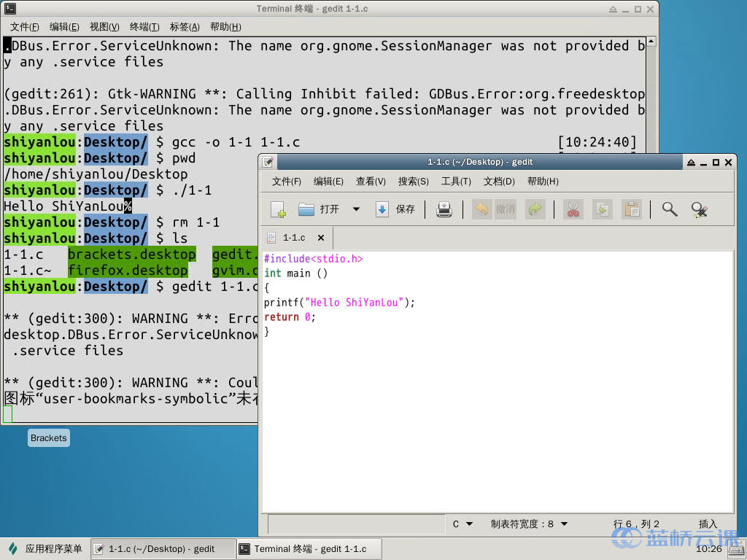This screenshot has height=560, width=747.
Task: Select the 1-1.c document tab
Action: click(x=294, y=238)
